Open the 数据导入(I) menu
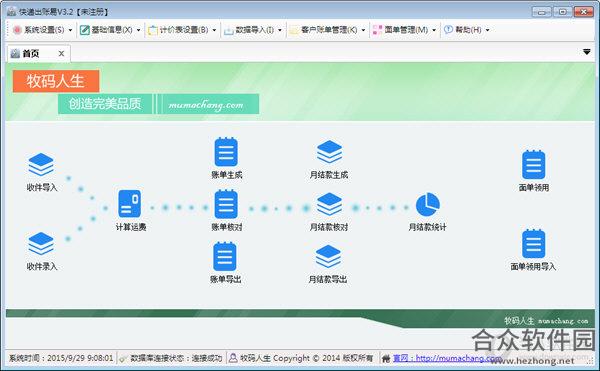Screen dimensions: 600x371 click(x=254, y=30)
